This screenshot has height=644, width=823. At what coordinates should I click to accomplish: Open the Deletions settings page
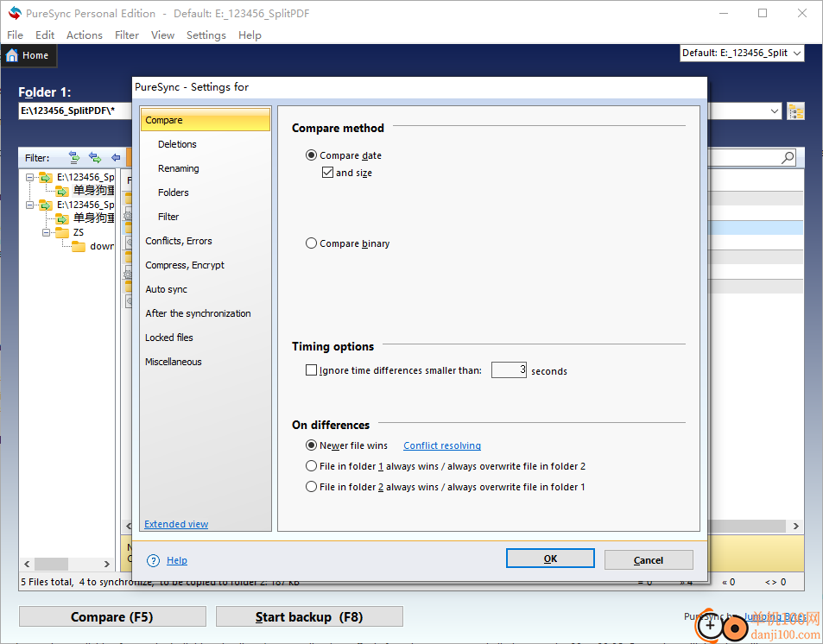(177, 144)
